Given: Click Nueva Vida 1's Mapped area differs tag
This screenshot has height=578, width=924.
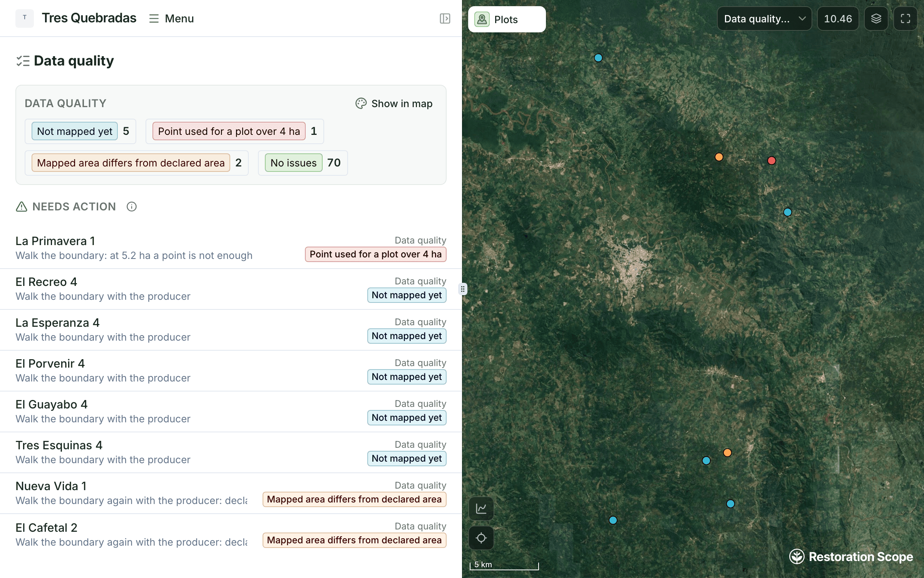Looking at the screenshot, I should (354, 499).
